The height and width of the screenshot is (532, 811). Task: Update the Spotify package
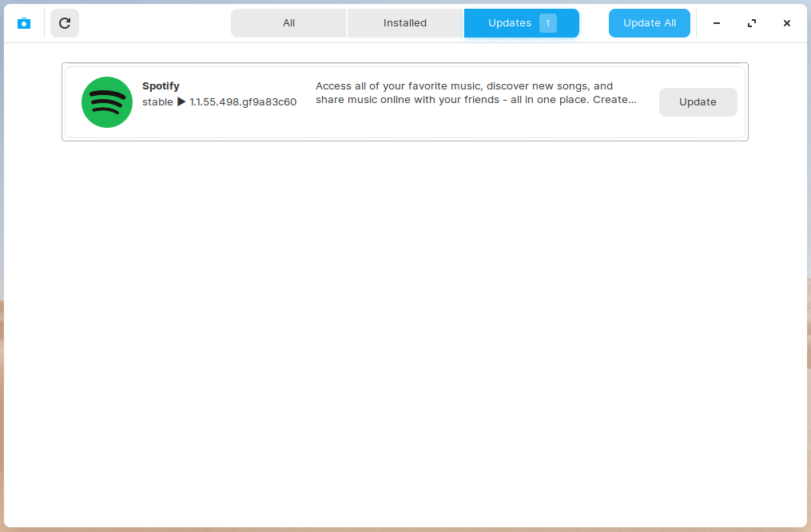coord(698,102)
